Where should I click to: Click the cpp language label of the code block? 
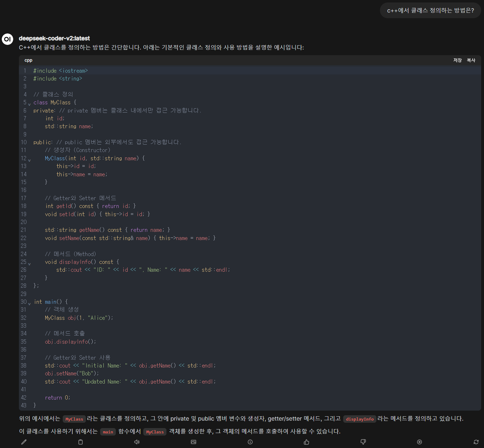tap(29, 60)
